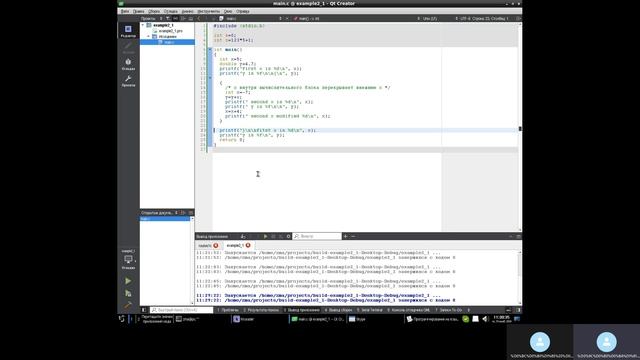This screenshot has height=360, width=640.
Task: Re-run application from output pane play icon
Action: [265, 236]
